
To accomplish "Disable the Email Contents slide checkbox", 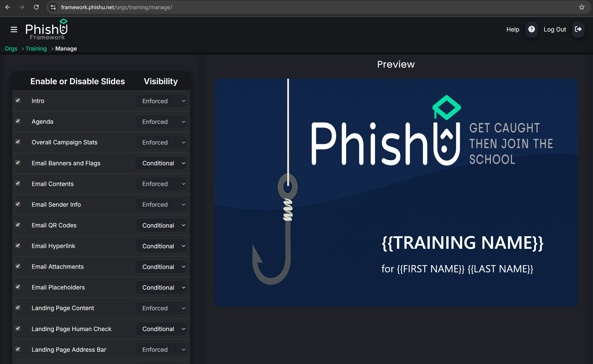I will pos(18,184).
